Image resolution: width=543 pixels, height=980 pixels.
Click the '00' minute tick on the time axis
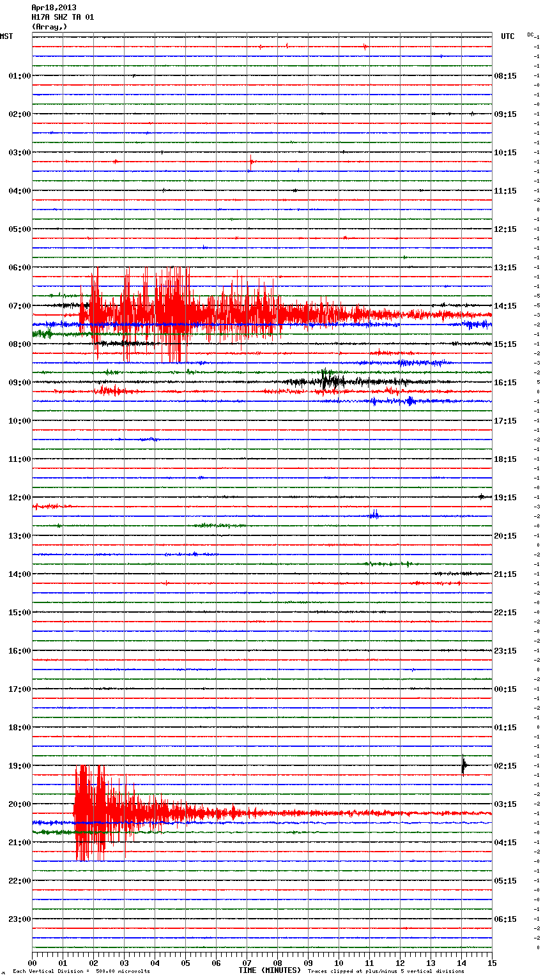coord(32,963)
